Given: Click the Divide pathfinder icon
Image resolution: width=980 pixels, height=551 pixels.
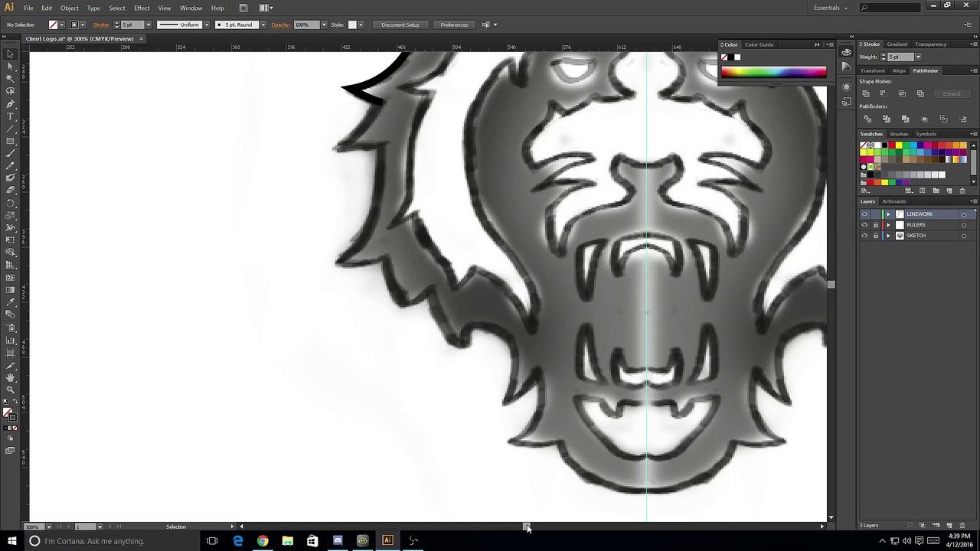Looking at the screenshot, I should [x=867, y=119].
